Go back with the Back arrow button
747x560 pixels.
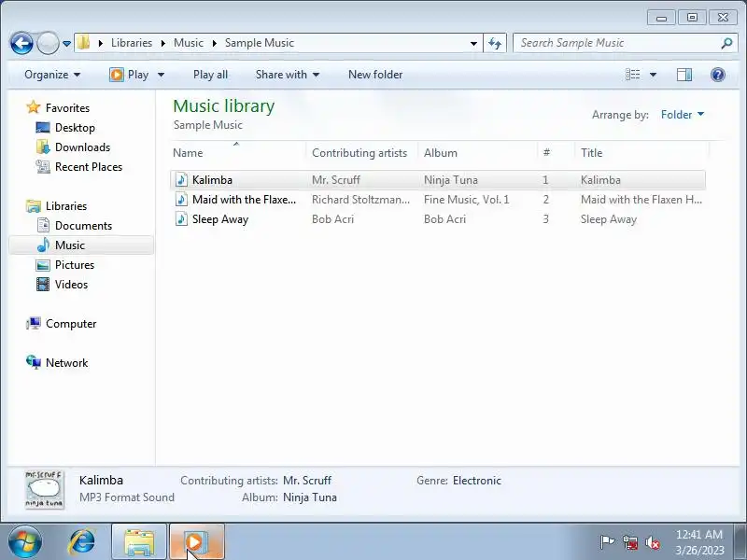21,43
